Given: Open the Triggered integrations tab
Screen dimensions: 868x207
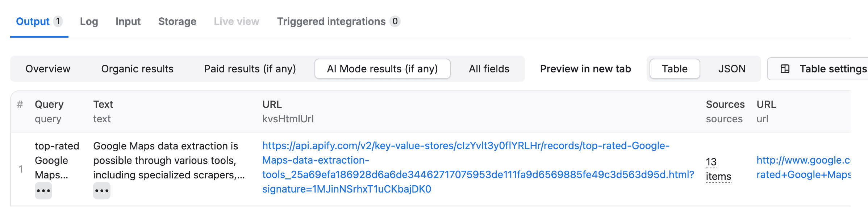Looking at the screenshot, I should pos(331,21).
